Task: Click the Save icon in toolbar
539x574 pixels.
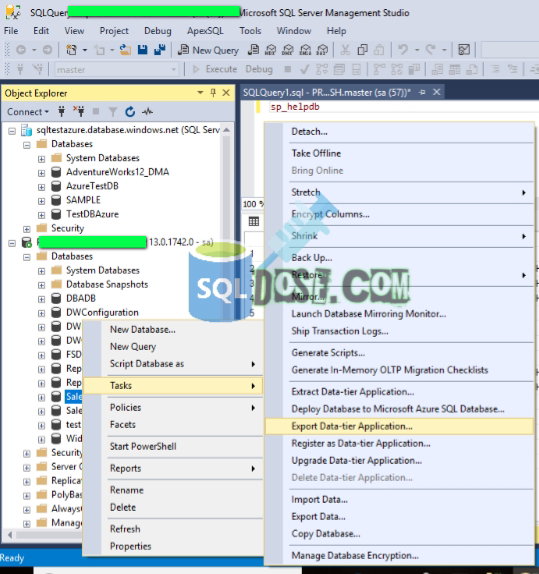Action: pos(142,49)
